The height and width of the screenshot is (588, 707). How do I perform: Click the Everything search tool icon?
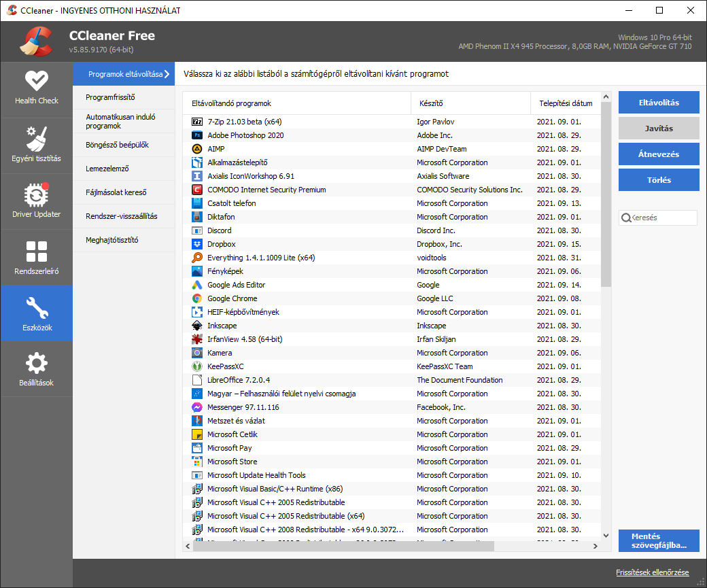(x=197, y=258)
